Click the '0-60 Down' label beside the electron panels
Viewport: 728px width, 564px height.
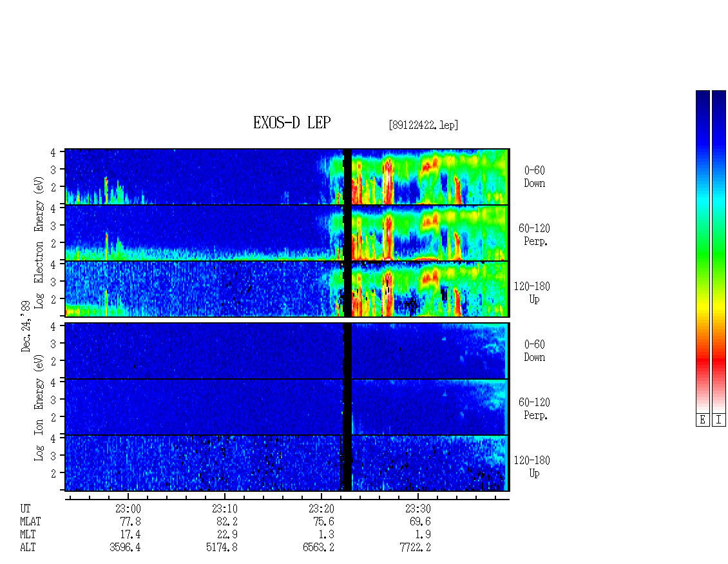click(x=534, y=177)
